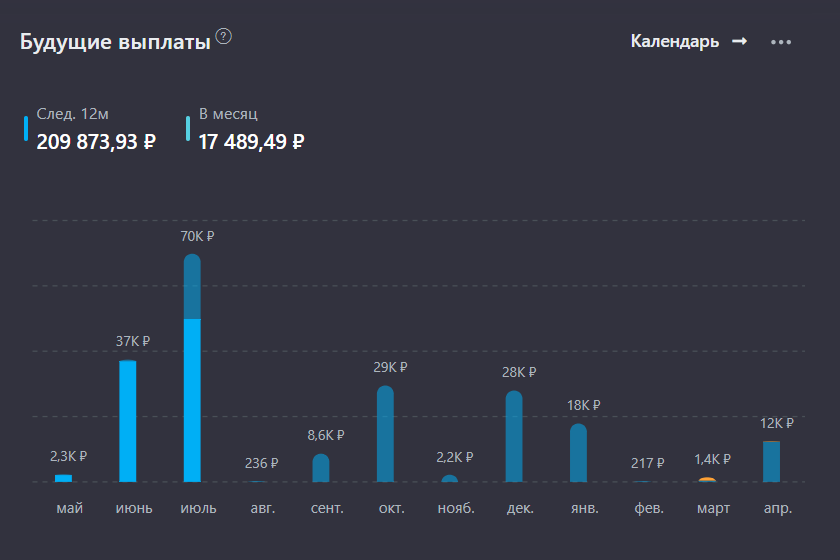Click the orange март 1,4K ₽ bar
This screenshot has width=840, height=560.
point(707,480)
